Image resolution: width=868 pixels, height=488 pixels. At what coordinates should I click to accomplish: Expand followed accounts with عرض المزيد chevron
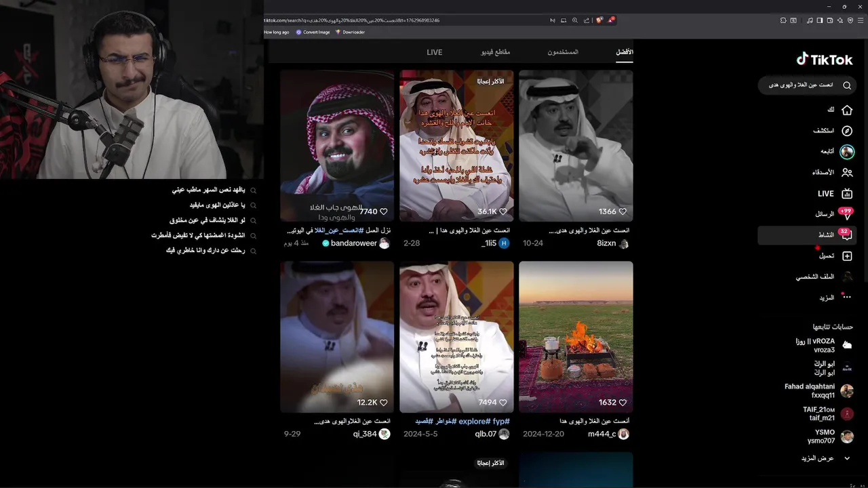(x=846, y=458)
